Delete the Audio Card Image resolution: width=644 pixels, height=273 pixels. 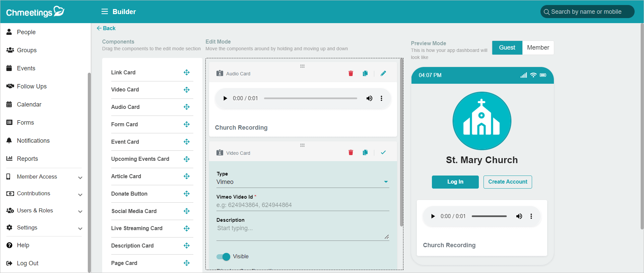[x=351, y=73]
